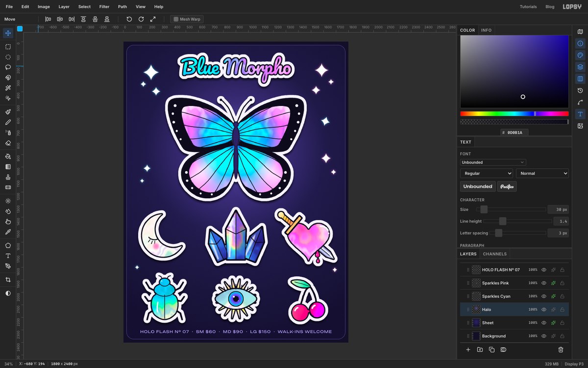Screen dimensions: 588x368
Task: Select the Polygon Shape tool
Action: (8, 245)
